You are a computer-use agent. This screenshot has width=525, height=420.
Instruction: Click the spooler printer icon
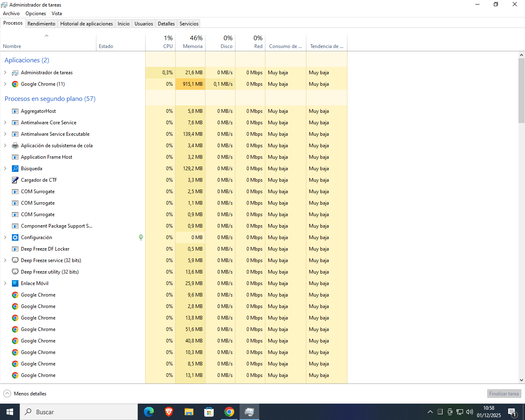(15, 146)
